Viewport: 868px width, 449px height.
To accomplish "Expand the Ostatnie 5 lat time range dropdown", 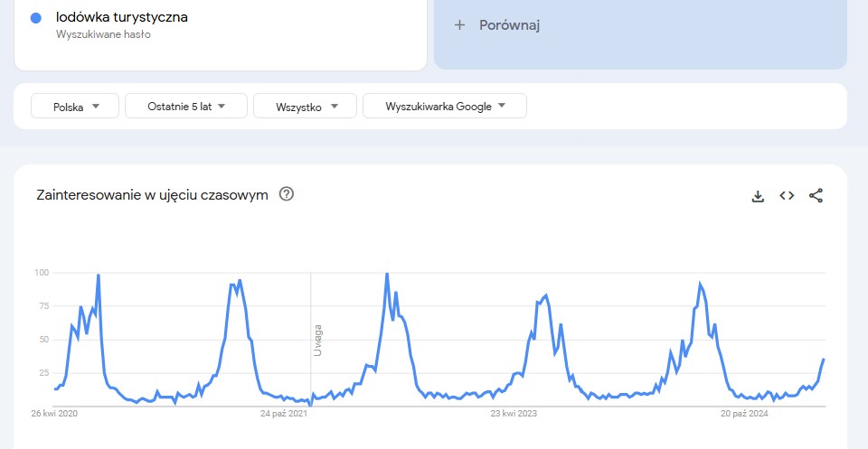I will click(x=186, y=107).
